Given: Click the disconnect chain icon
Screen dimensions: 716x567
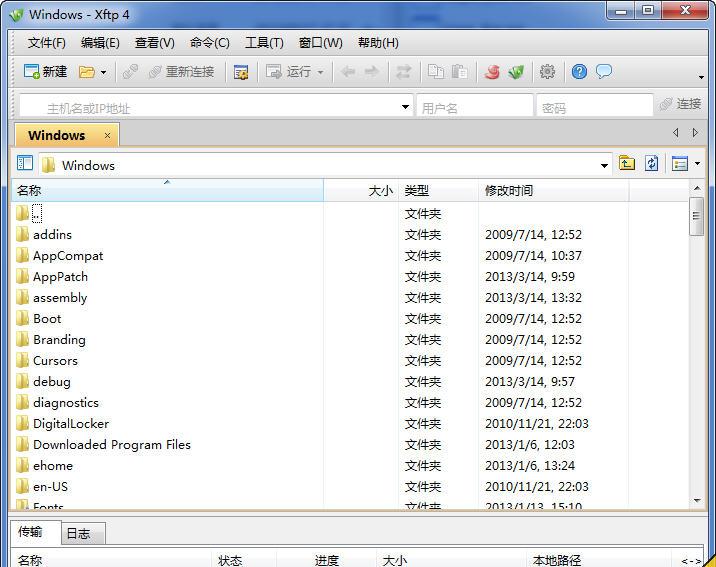Looking at the screenshot, I should tap(130, 72).
